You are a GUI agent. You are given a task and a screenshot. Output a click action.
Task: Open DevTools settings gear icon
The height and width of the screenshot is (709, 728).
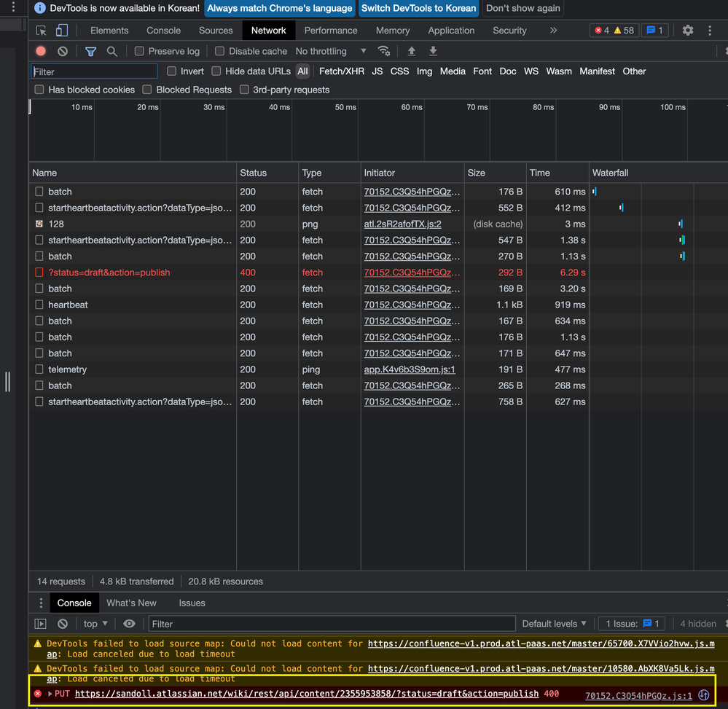(x=688, y=31)
